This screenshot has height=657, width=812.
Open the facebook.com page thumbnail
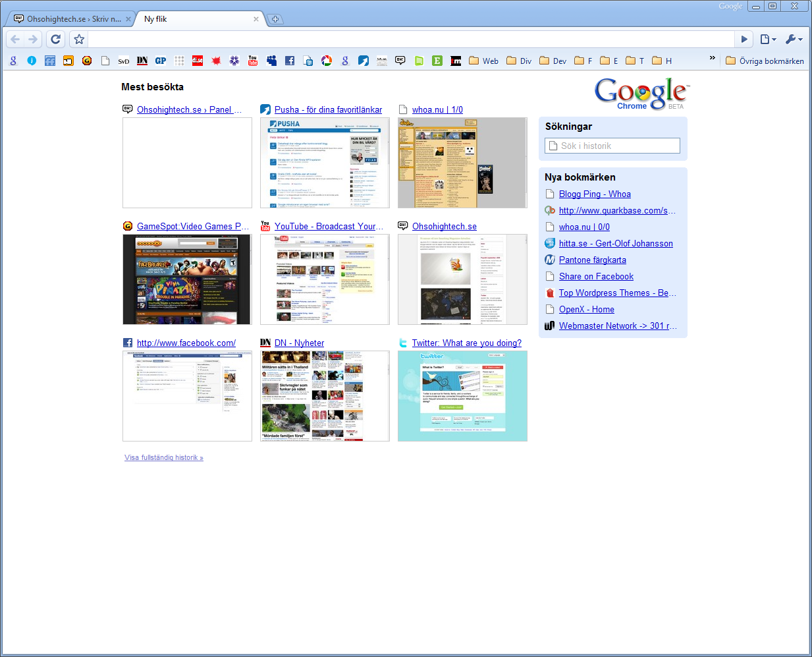tap(187, 396)
